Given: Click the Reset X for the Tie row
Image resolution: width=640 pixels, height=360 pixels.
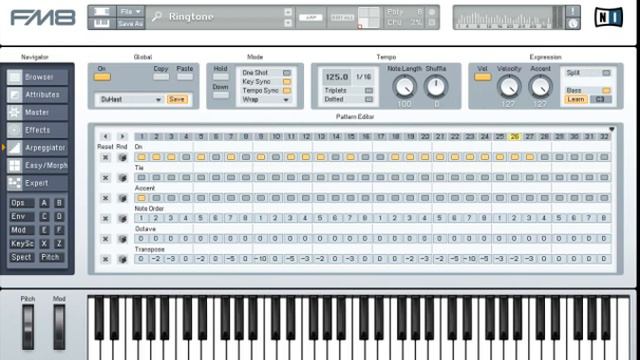Looking at the screenshot, I should click(105, 178).
